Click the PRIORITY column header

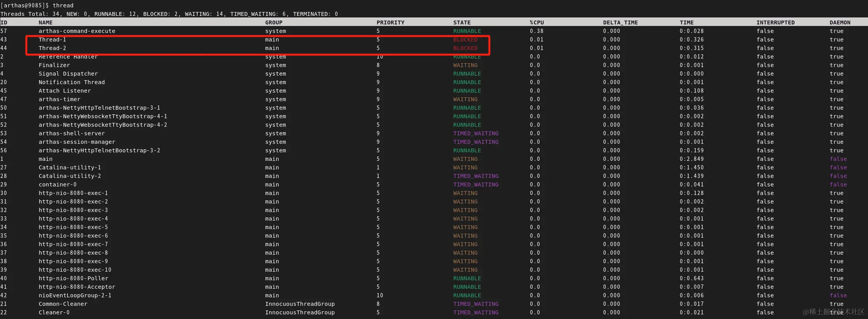(390, 22)
